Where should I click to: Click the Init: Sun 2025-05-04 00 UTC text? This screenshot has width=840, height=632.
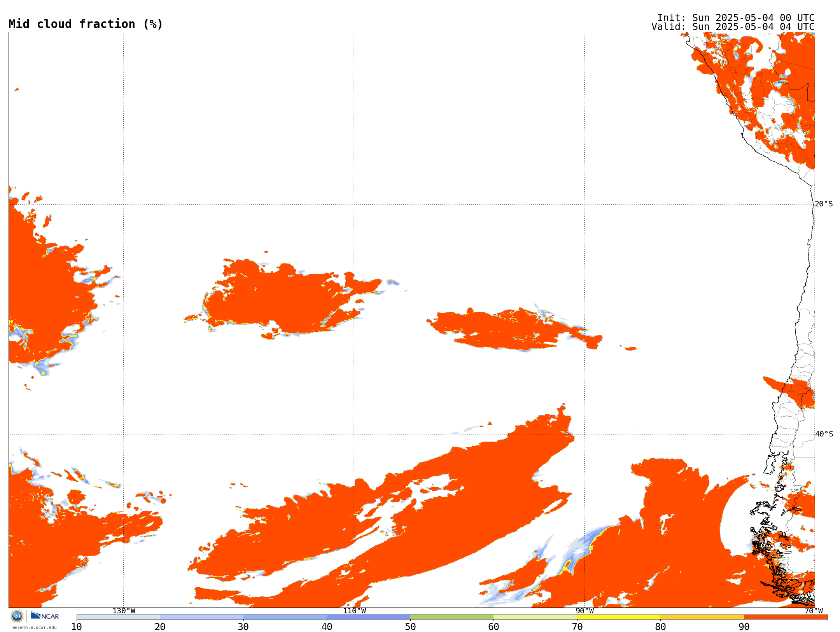point(736,18)
